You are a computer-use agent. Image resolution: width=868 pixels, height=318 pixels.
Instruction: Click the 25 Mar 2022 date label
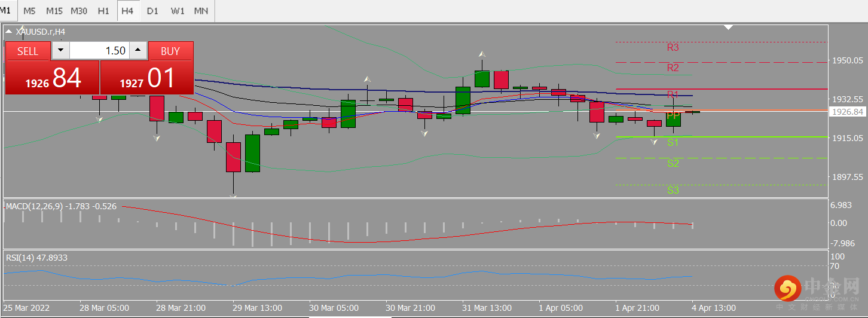point(26,308)
